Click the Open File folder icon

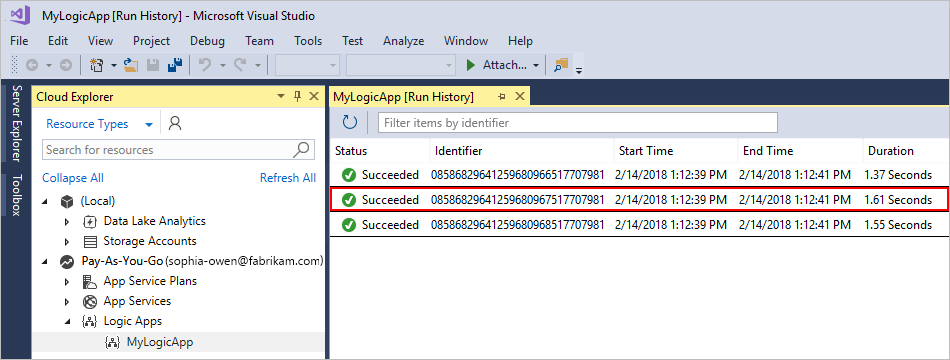coord(131,65)
